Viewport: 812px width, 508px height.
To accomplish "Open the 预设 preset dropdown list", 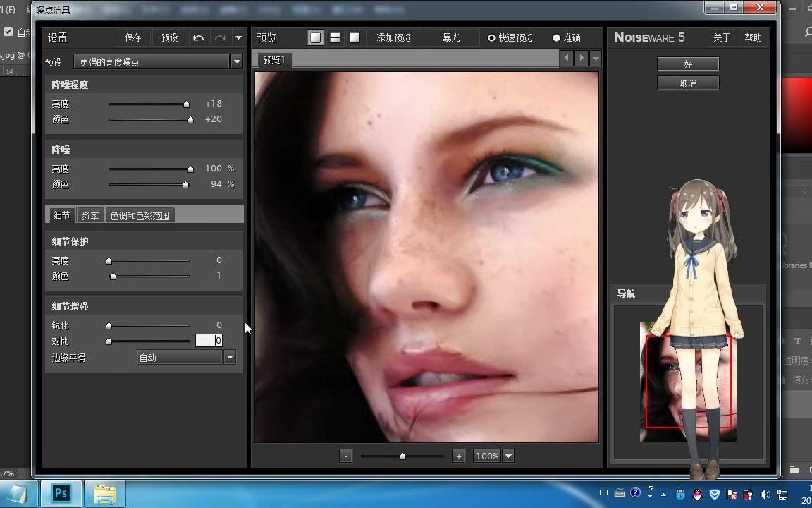I will [x=237, y=62].
